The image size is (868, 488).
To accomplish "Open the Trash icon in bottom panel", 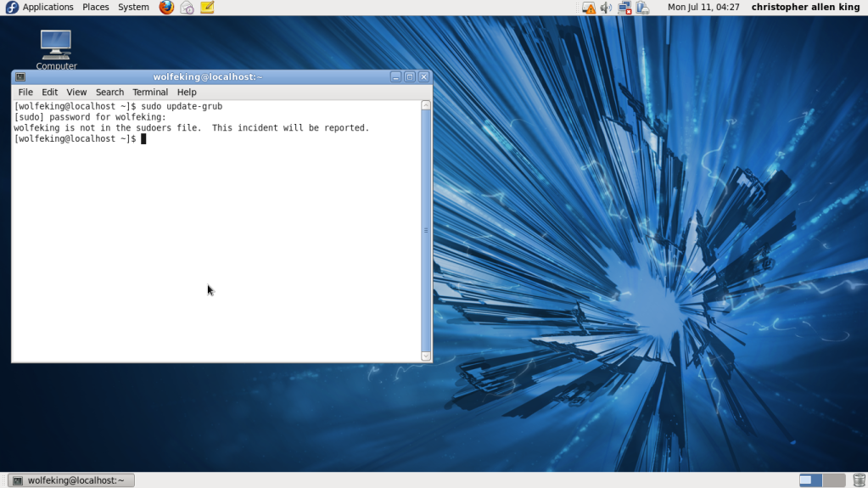I will (x=860, y=480).
